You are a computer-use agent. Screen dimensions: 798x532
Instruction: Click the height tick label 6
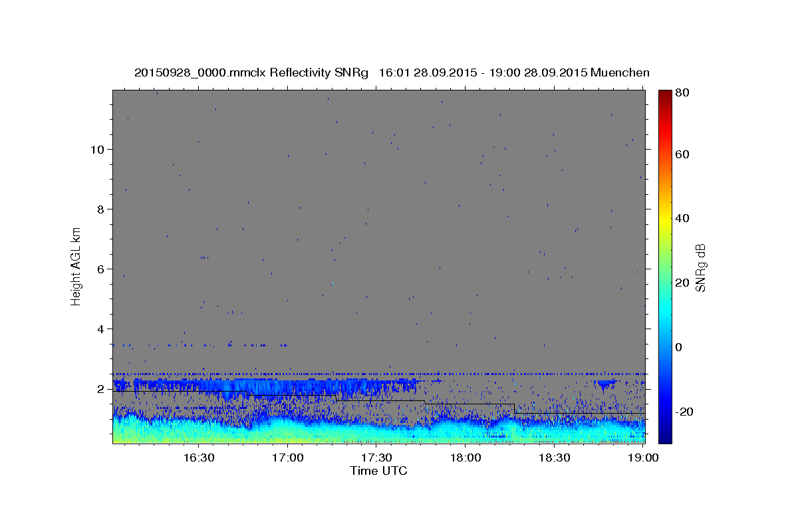click(101, 269)
